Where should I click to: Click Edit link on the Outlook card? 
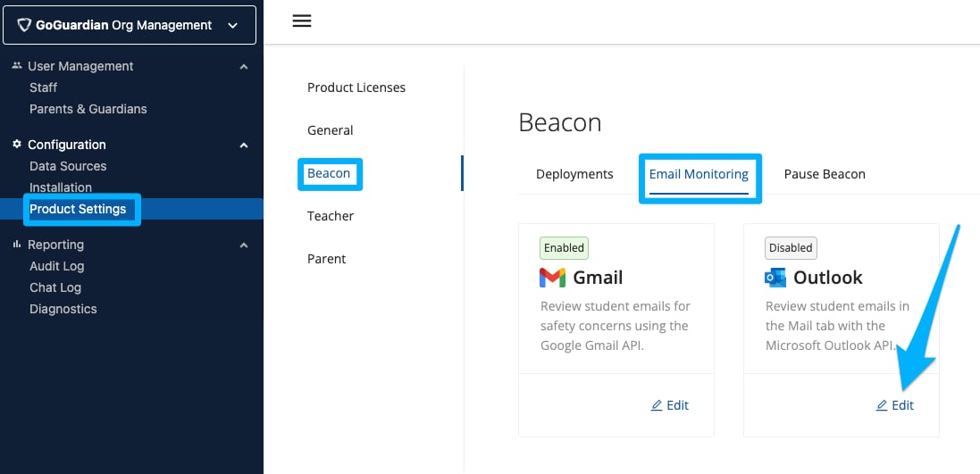(895, 405)
